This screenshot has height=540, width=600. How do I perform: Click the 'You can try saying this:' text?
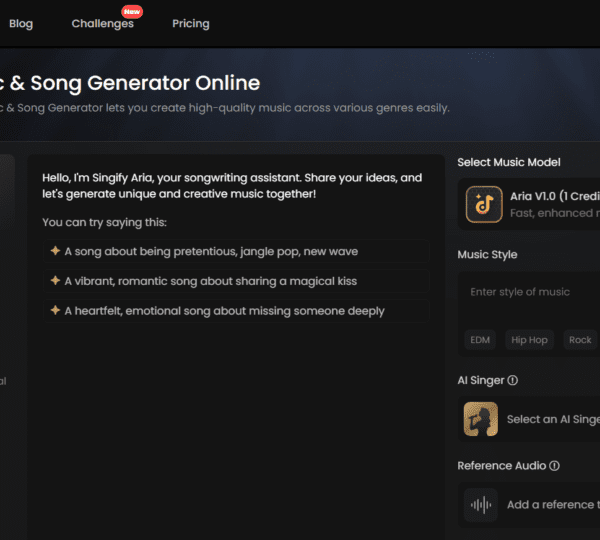pyautogui.click(x=104, y=222)
